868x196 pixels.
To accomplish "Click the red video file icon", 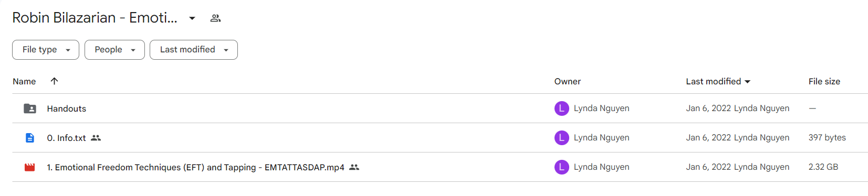I will tap(30, 167).
